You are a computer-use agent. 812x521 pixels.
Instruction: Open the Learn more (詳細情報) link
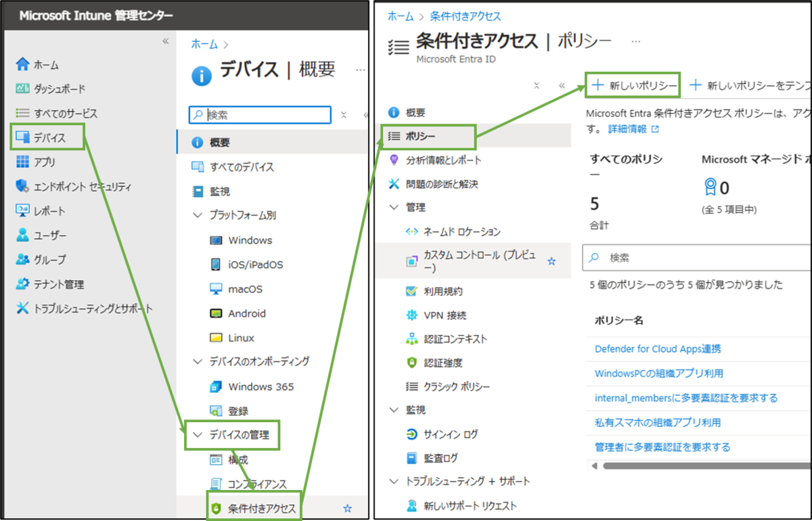pos(633,129)
